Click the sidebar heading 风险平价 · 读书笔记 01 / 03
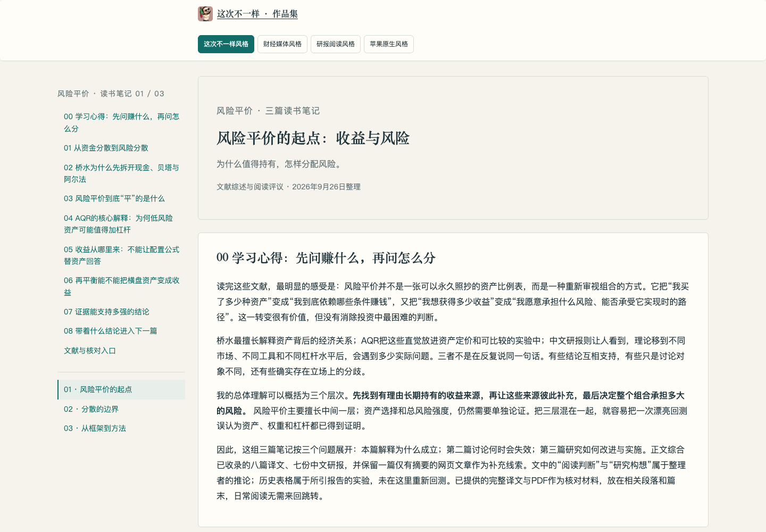This screenshot has height=532, width=766. pyautogui.click(x=111, y=94)
